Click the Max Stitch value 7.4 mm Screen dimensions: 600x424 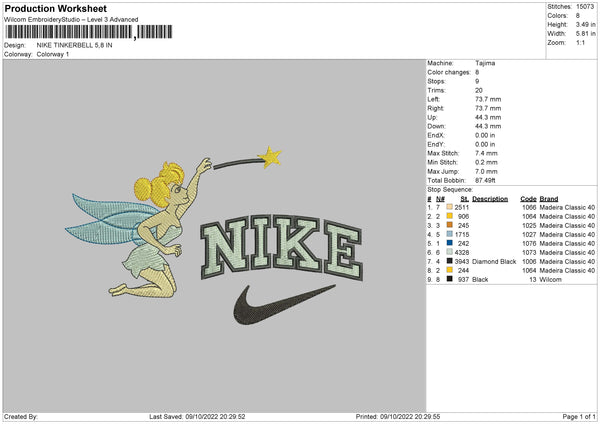[x=486, y=153]
